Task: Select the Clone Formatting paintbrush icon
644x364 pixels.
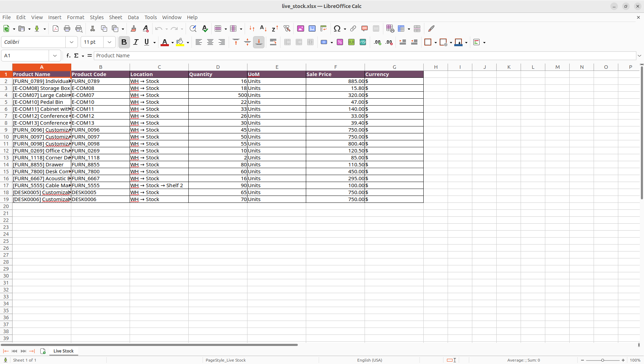Action: [x=133, y=28]
